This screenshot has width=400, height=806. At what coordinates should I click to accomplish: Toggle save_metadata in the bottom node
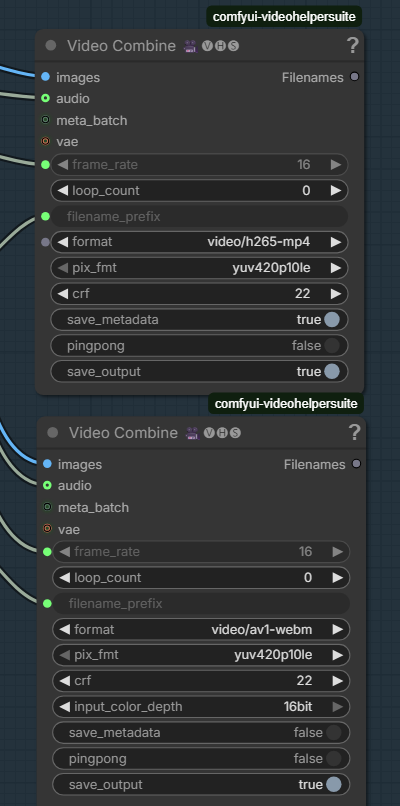click(202, 732)
